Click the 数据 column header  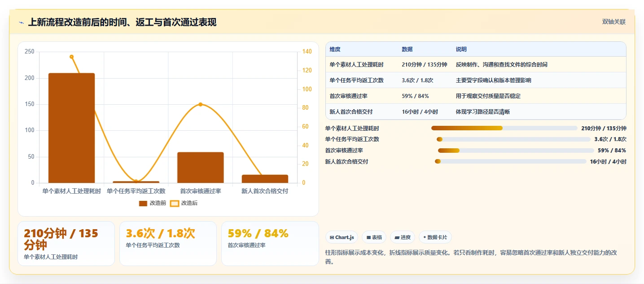click(x=407, y=49)
